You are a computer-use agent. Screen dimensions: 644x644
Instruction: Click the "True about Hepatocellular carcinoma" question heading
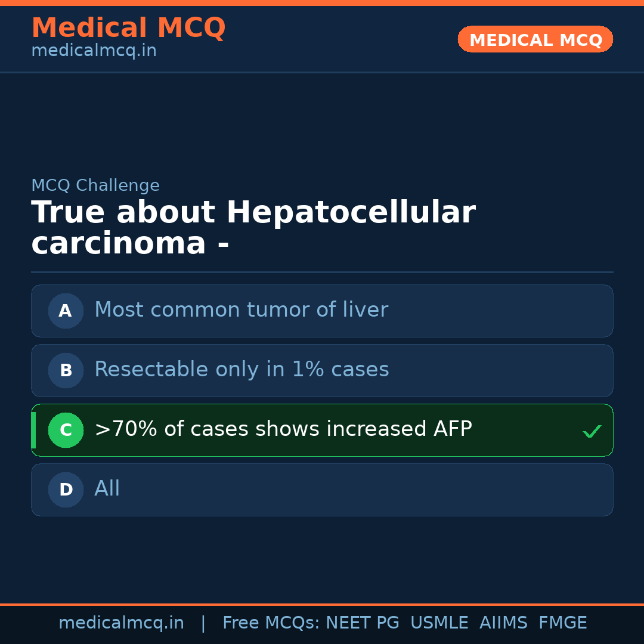click(x=253, y=228)
